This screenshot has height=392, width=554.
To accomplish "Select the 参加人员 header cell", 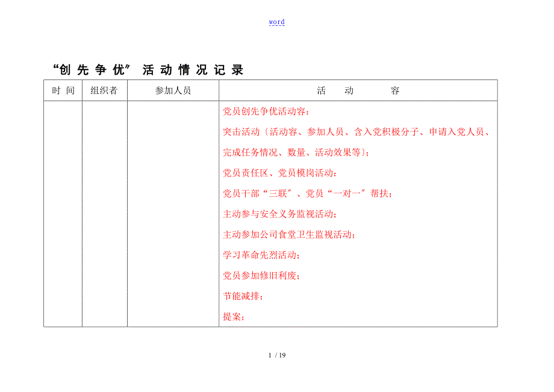I will point(173,91).
